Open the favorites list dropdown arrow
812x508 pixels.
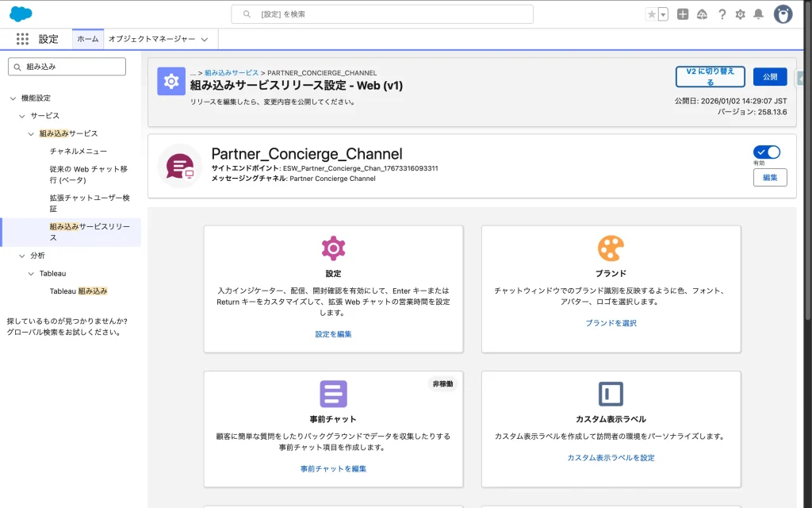pos(663,14)
